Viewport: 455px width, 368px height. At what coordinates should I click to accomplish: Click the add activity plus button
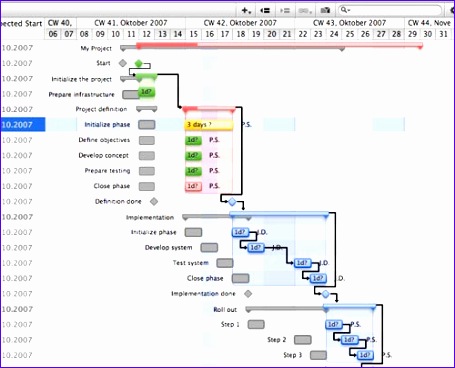(246, 11)
